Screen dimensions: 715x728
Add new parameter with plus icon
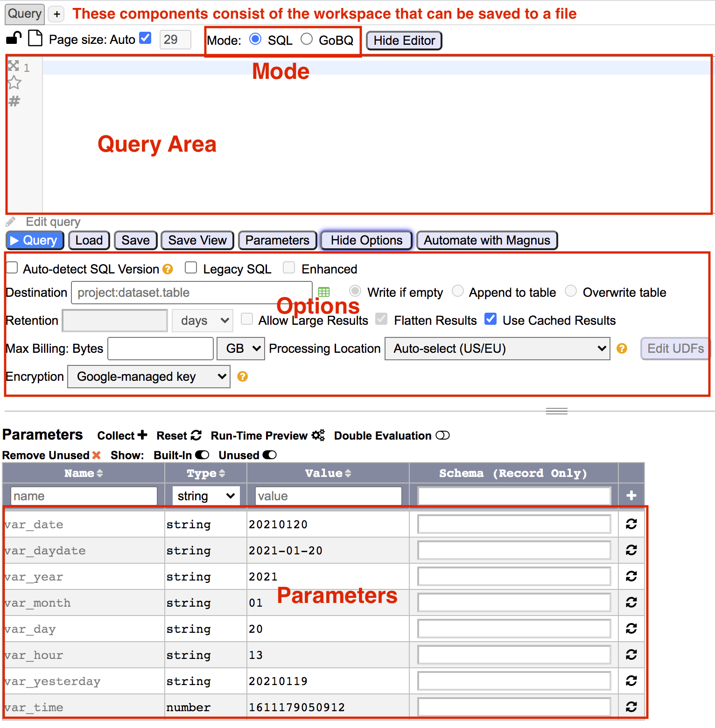click(x=631, y=496)
